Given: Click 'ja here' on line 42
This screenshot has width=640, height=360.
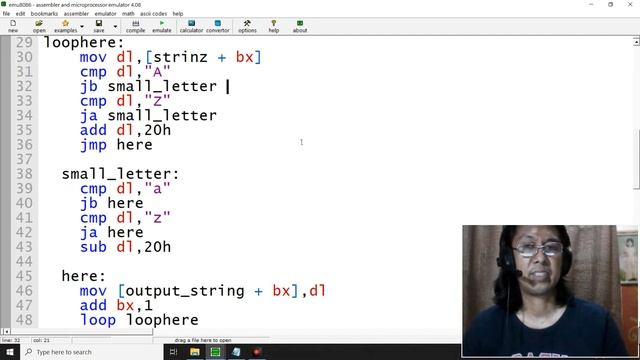Looking at the screenshot, I should (x=112, y=233).
